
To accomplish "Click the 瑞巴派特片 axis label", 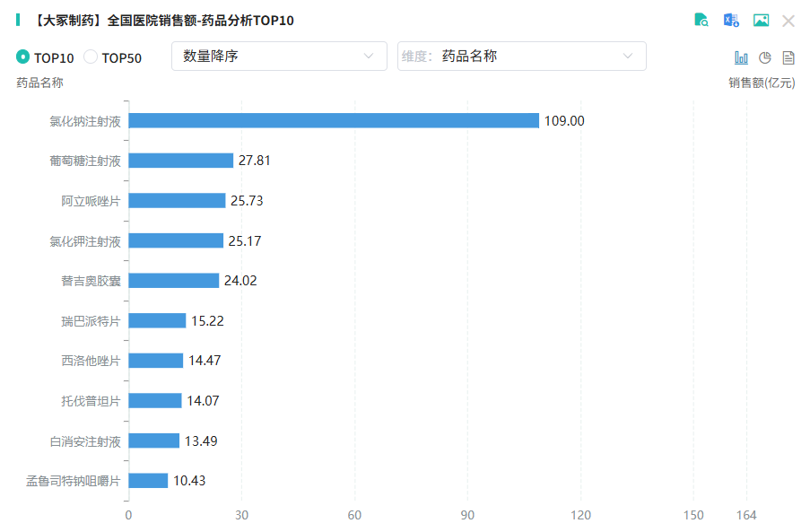I will tap(91, 321).
